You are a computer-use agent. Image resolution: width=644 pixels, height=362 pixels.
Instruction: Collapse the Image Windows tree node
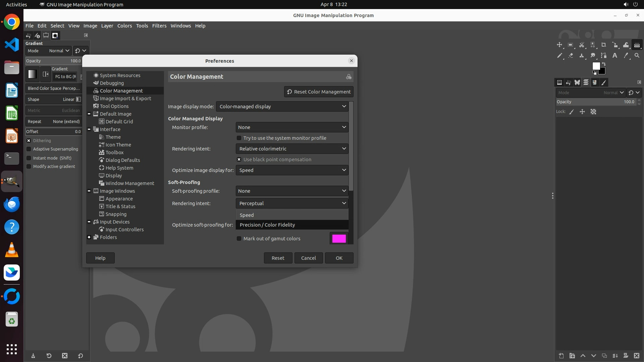[x=89, y=191]
